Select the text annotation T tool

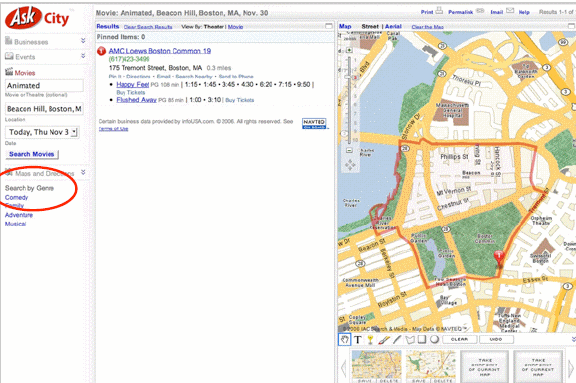pos(358,340)
